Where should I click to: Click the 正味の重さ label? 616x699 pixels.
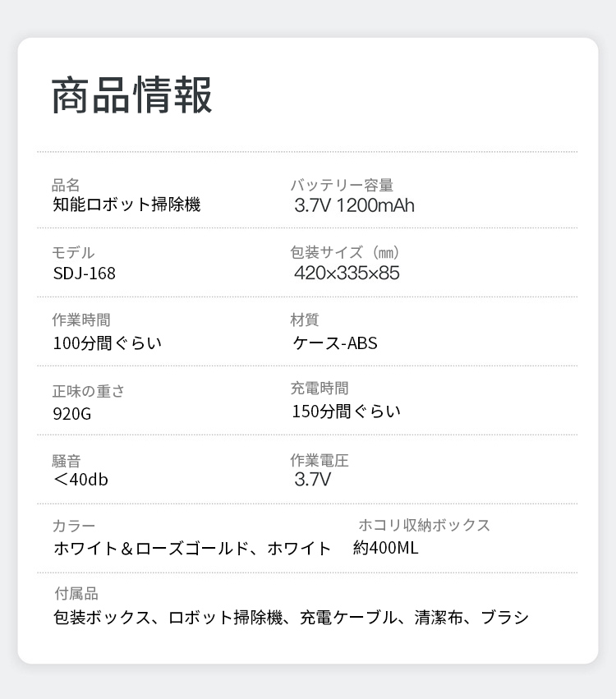pyautogui.click(x=88, y=392)
